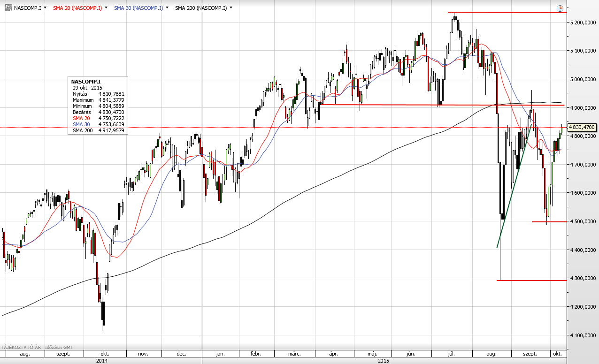Click the NASCOMP.I title in the info box
The image size is (599, 364).
click(x=86, y=82)
